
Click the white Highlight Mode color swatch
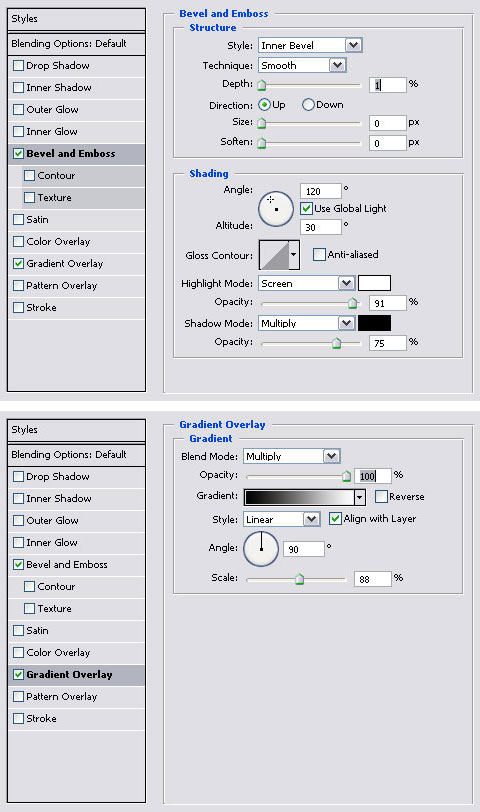tap(374, 283)
